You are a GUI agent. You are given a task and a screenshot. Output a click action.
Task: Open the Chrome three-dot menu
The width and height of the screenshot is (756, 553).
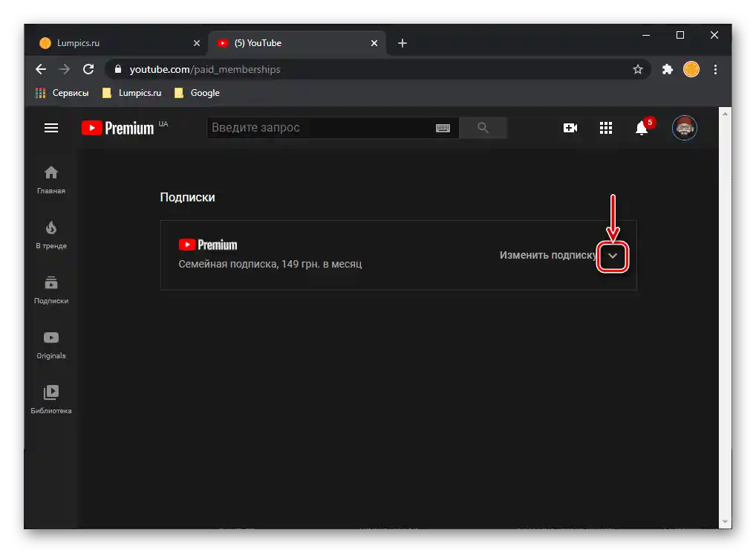coord(715,69)
